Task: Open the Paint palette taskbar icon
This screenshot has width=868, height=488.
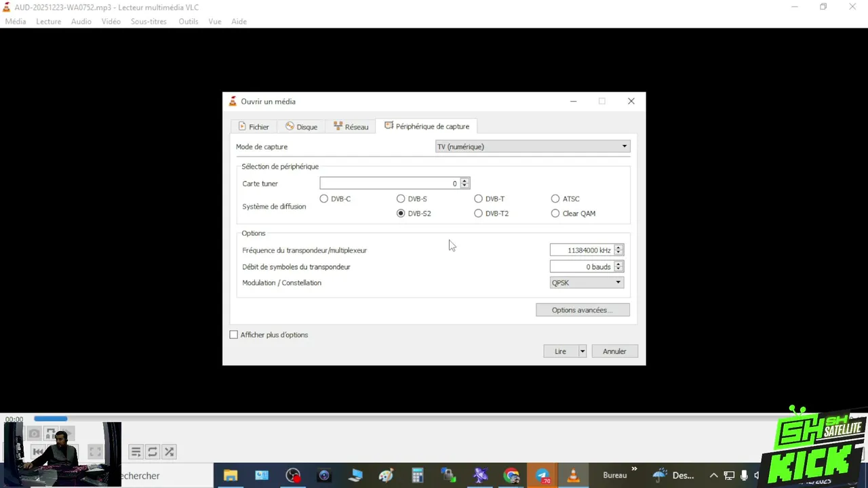Action: [x=387, y=476]
